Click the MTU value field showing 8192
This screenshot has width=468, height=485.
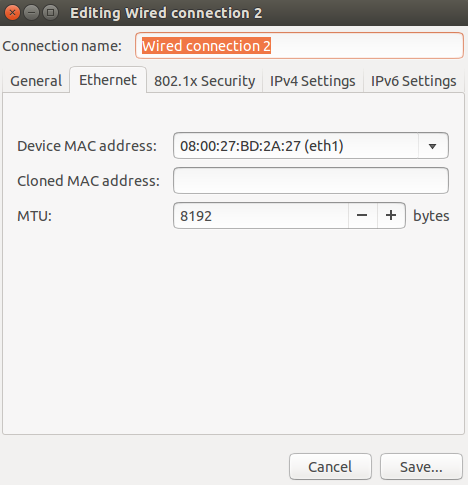(261, 216)
